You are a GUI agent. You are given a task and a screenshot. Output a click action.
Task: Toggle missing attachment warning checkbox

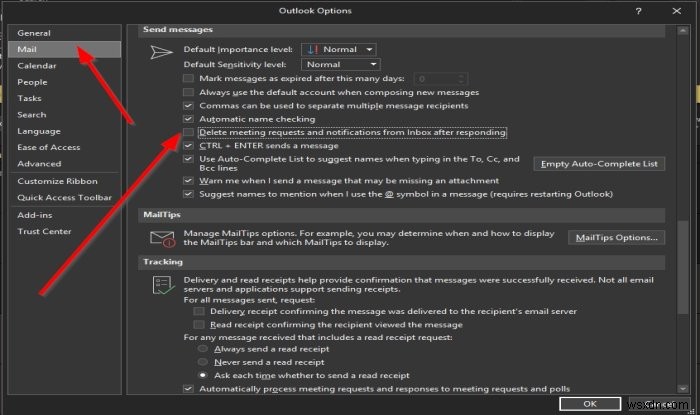click(x=188, y=181)
